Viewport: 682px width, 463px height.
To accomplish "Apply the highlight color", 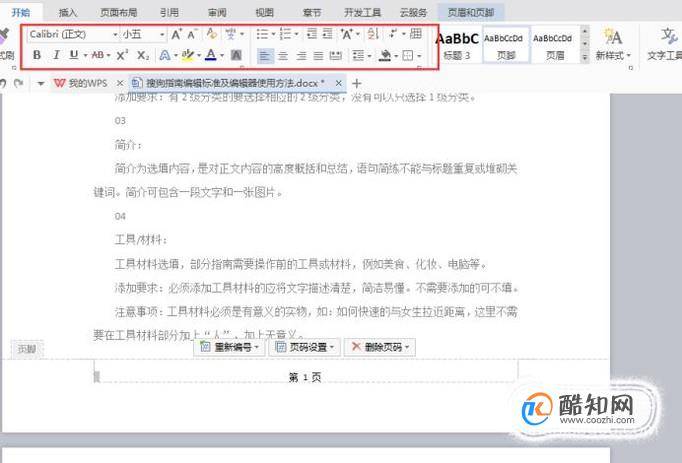I will point(188,55).
